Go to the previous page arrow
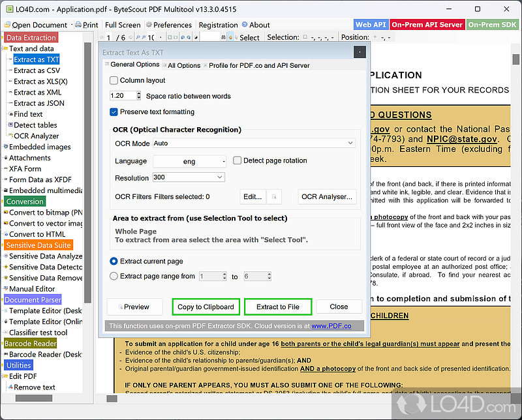 [102, 37]
